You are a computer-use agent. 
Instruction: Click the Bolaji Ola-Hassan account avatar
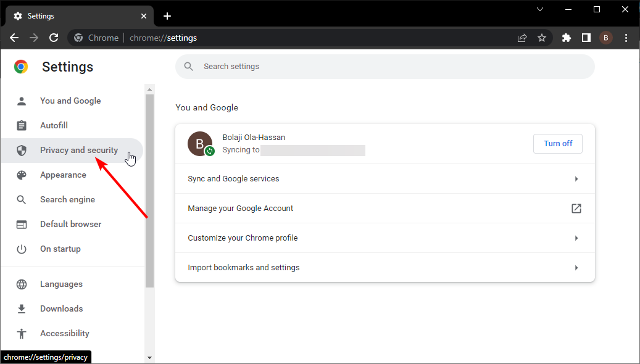200,144
